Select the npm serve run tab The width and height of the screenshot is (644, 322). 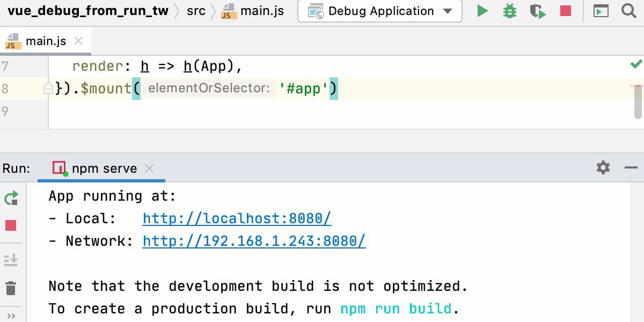104,169
